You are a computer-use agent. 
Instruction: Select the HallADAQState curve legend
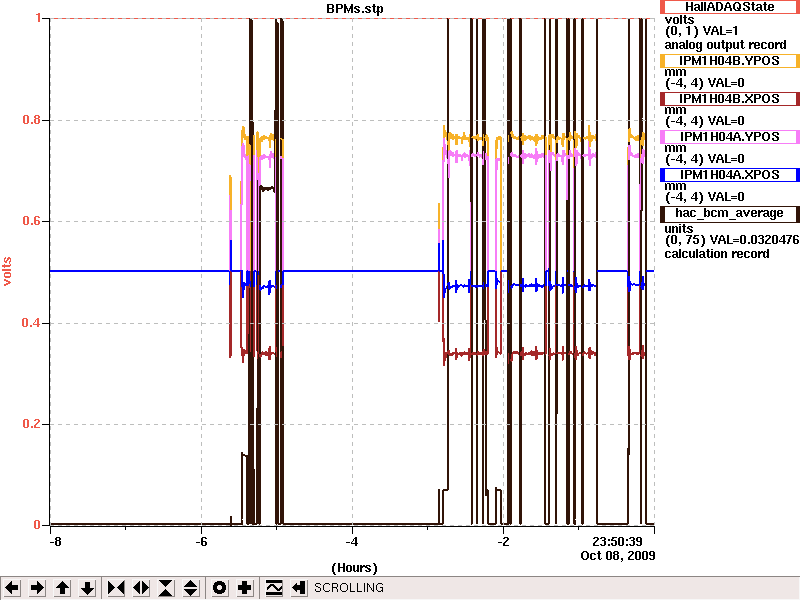[730, 7]
